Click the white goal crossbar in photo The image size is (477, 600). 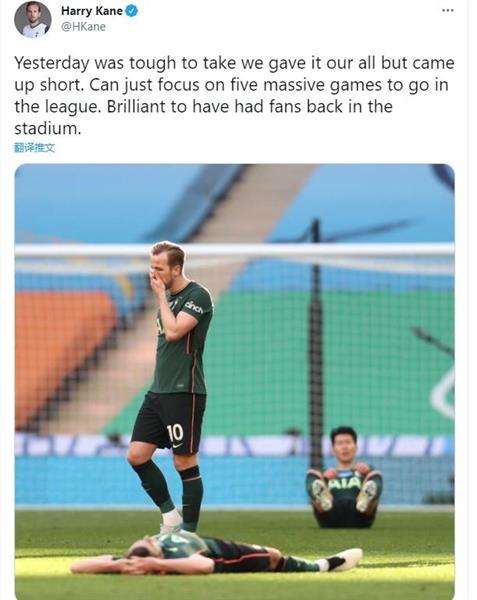click(x=234, y=251)
